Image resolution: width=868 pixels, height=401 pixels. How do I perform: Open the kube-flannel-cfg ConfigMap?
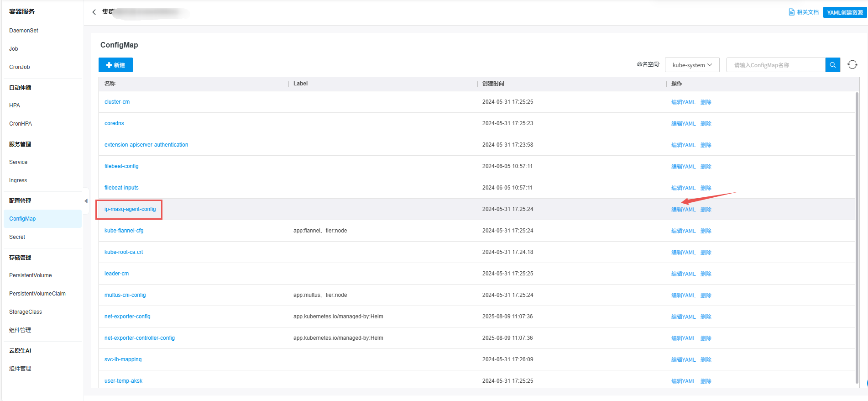pos(124,231)
